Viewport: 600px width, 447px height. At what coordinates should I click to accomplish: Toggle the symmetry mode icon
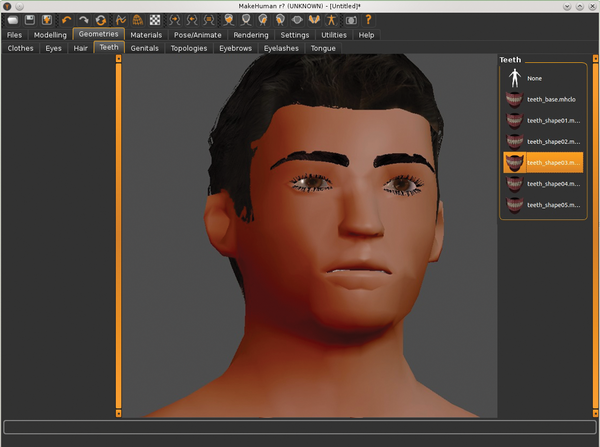pos(209,20)
